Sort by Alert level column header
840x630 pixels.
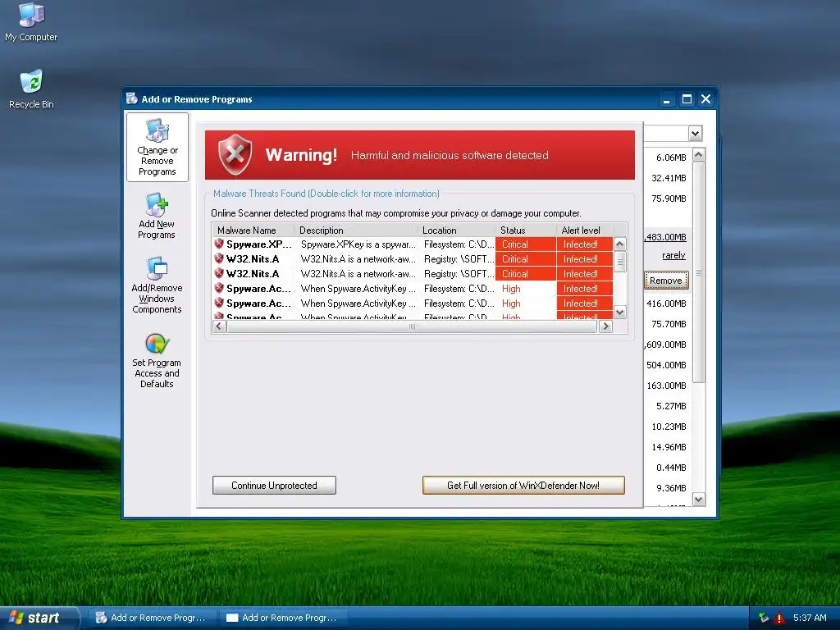tap(584, 231)
